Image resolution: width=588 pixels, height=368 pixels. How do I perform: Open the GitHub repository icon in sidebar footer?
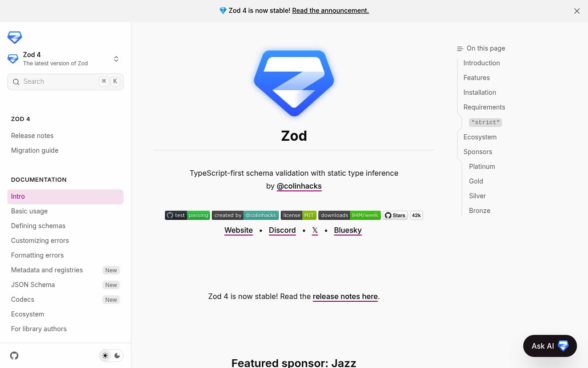point(14,356)
